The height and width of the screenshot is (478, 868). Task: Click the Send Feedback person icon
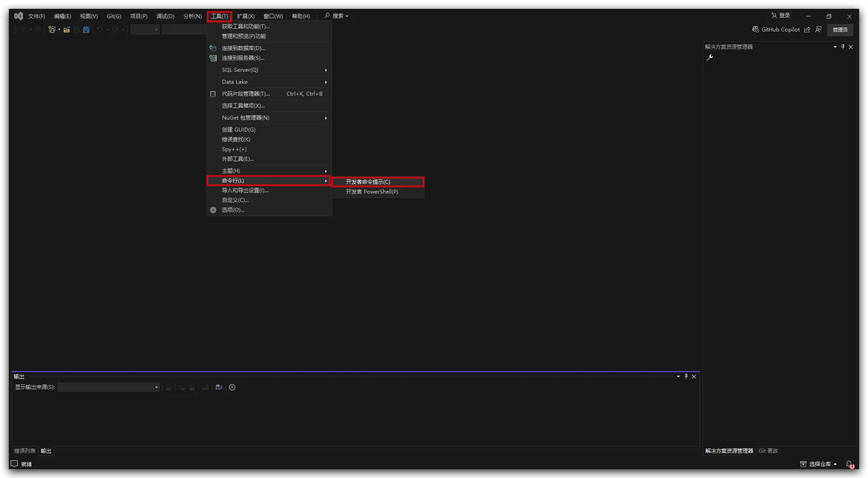coord(818,30)
